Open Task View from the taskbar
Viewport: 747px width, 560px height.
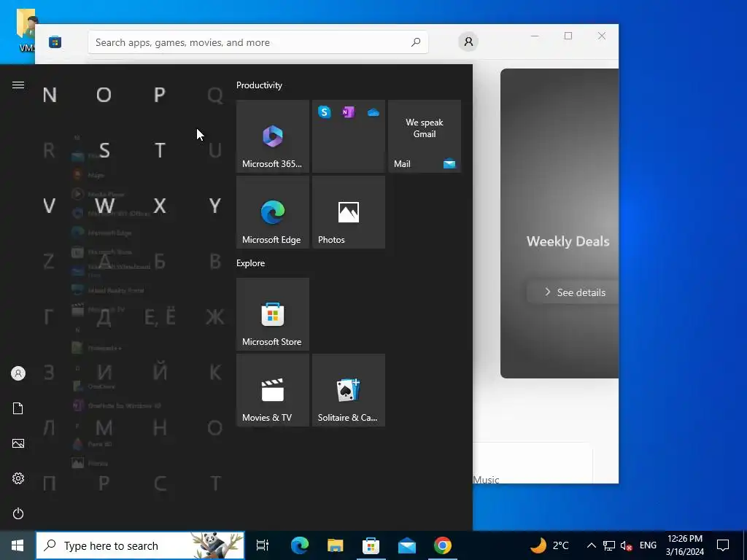[x=263, y=545]
